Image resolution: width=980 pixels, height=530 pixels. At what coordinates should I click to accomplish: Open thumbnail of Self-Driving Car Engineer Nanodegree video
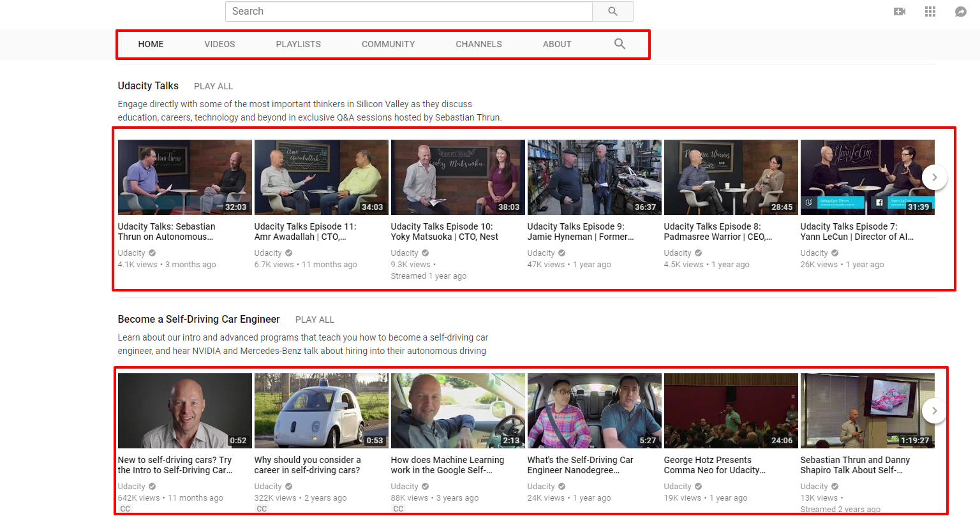(595, 411)
